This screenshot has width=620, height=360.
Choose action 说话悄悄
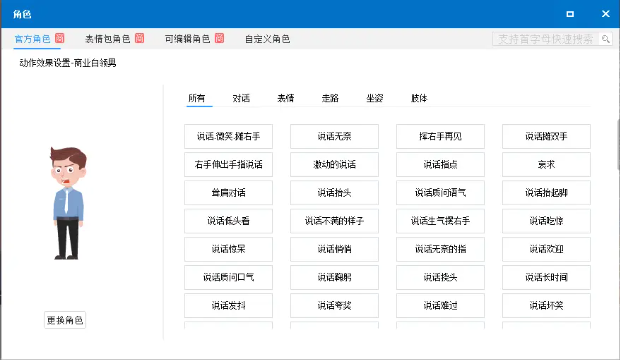click(x=335, y=249)
